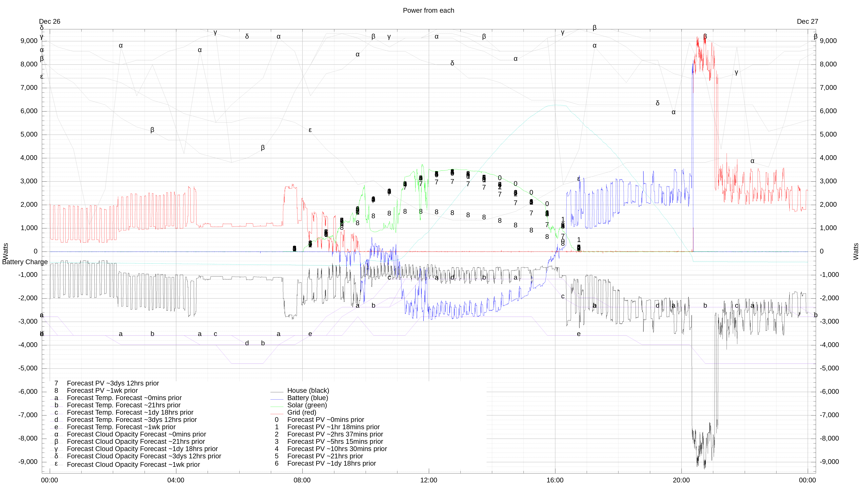Screen dimensions: 868x488
Task: Click legend "Forecast Temp. Forecast ~0mins prior"
Action: click(124, 398)
